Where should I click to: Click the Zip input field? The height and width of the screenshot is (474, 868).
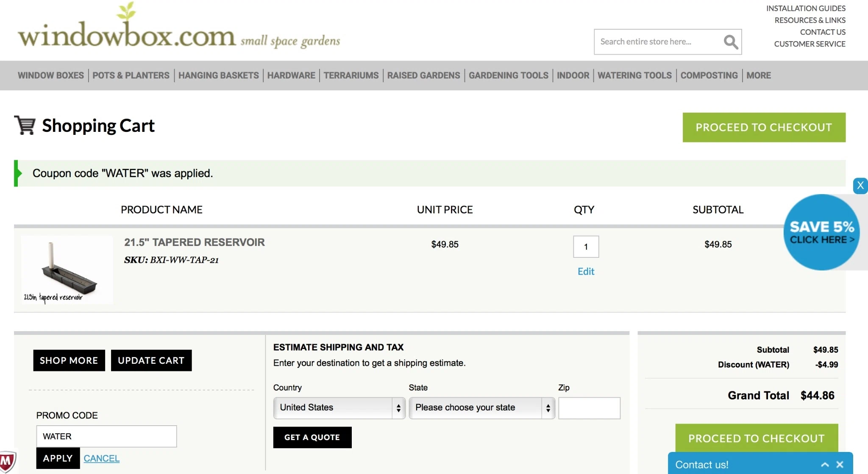589,408
